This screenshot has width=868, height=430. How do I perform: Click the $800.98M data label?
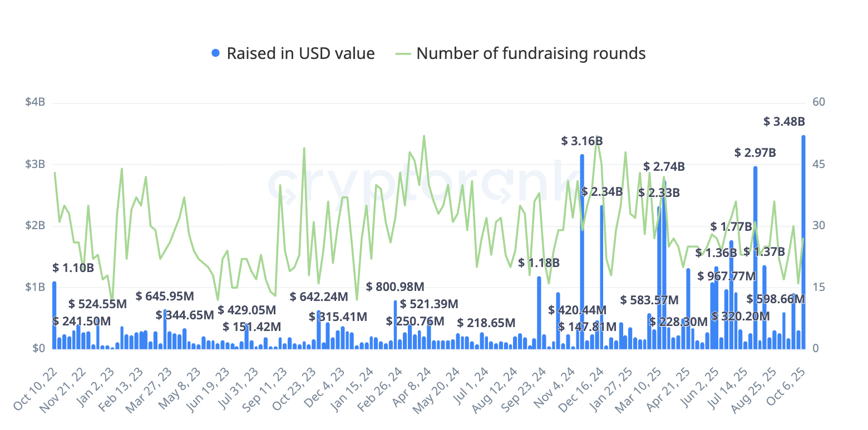(x=395, y=287)
